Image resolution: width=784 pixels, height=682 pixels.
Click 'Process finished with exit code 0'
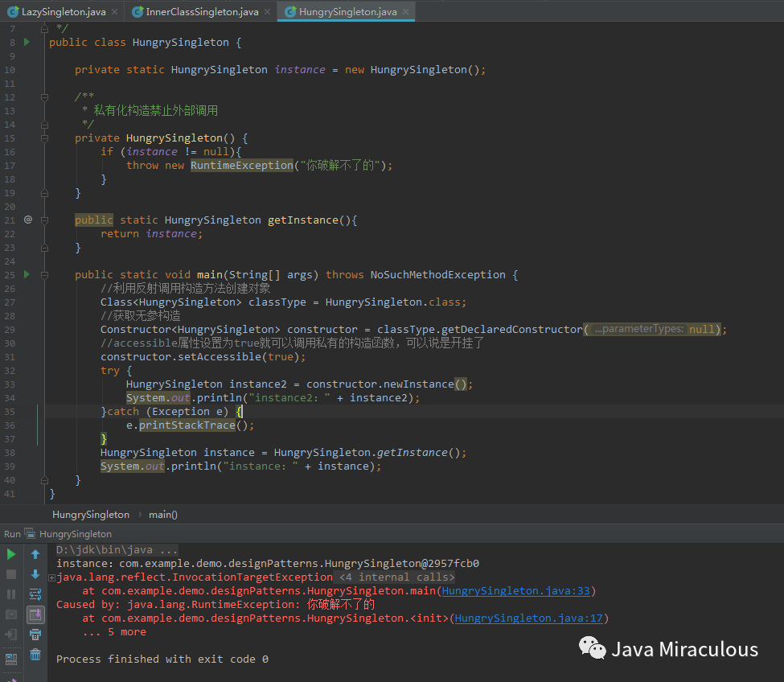(x=162, y=659)
